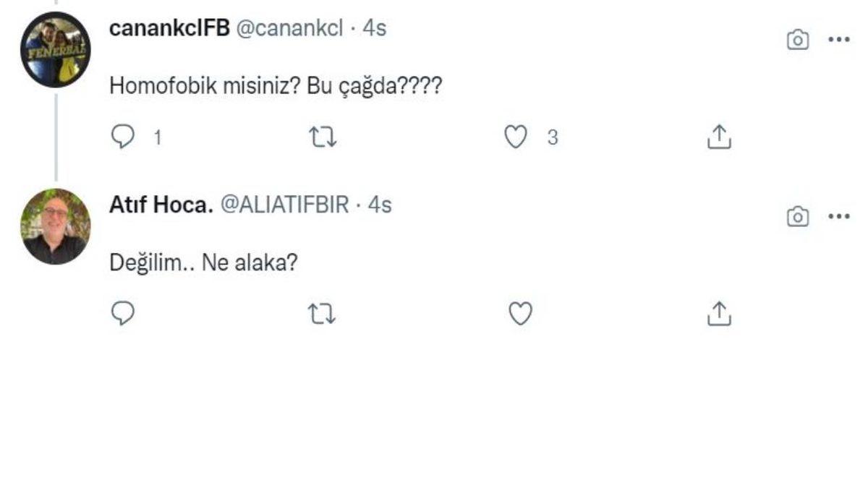The width and height of the screenshot is (868, 488).
Task: Like the "Homofobik misiniz?" tweet
Action: pos(515,136)
